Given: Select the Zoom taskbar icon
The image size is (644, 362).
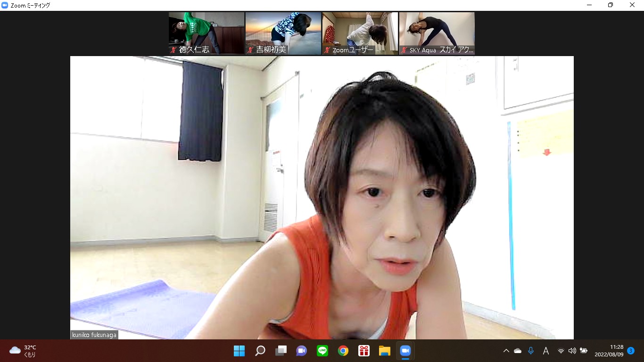Looking at the screenshot, I should coord(405,351).
